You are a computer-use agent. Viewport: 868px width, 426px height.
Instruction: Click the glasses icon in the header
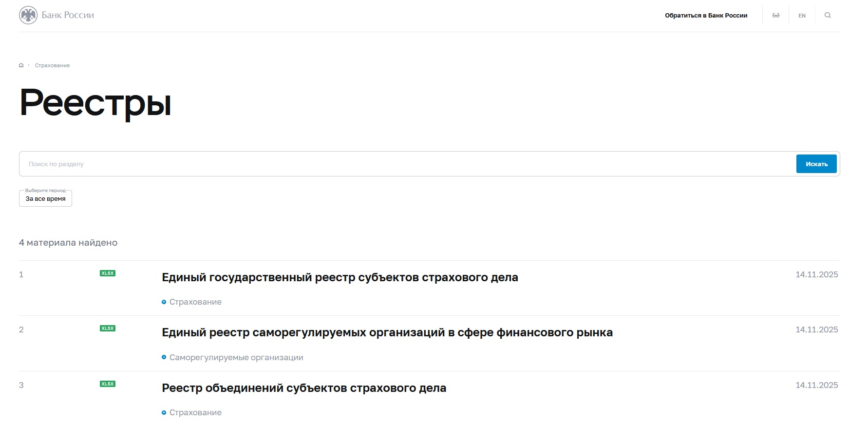point(776,15)
